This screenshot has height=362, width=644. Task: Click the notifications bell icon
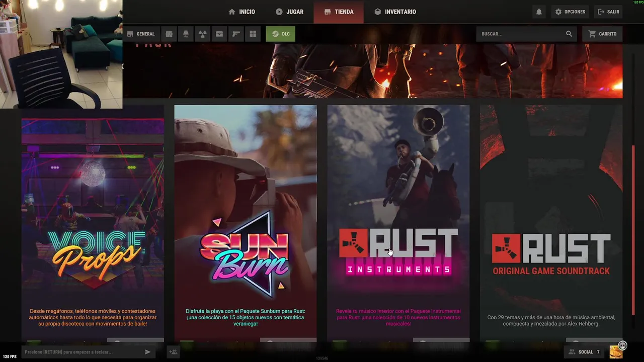[539, 12]
